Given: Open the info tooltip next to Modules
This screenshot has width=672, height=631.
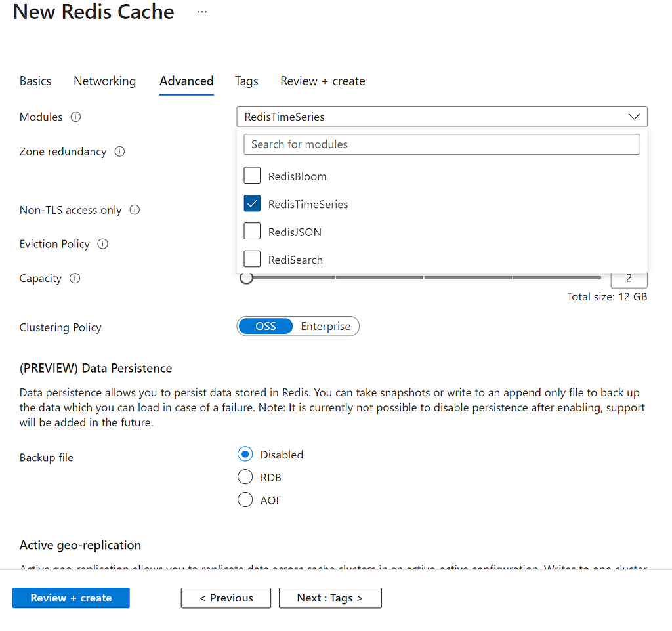Looking at the screenshot, I should point(75,117).
